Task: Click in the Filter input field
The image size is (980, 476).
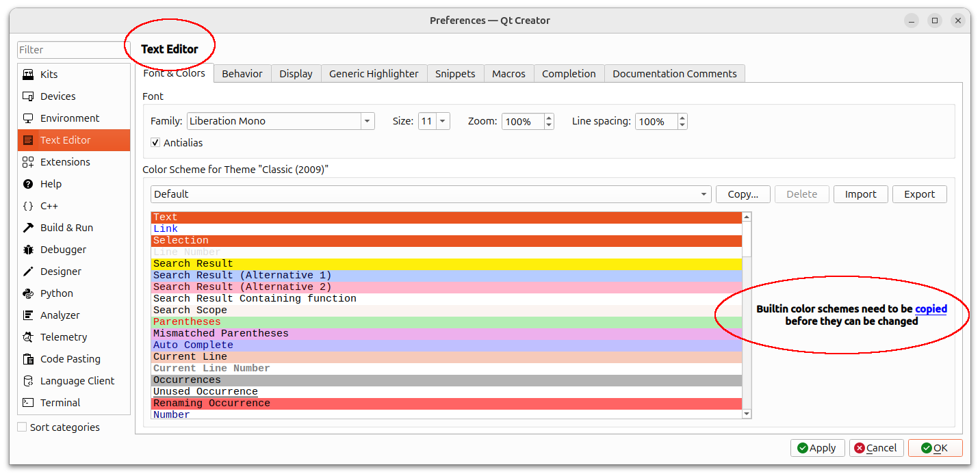Action: pos(73,50)
